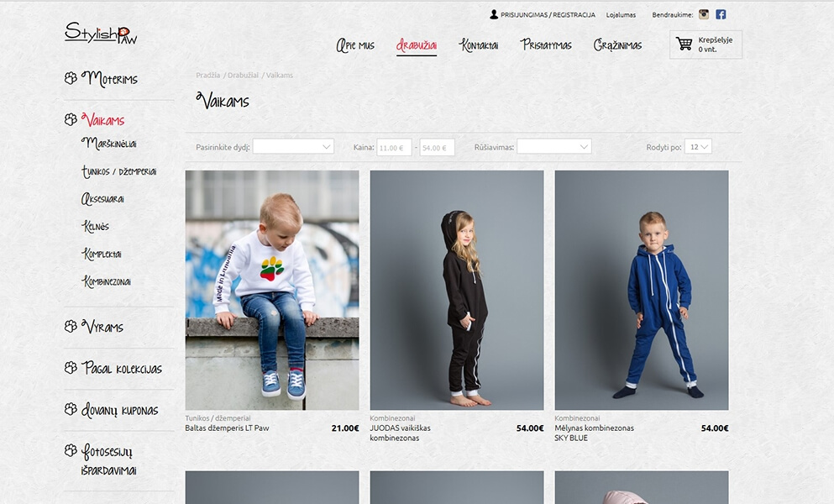
Task: Navigate to Drabužiai in the breadcrumb
Action: click(x=243, y=76)
